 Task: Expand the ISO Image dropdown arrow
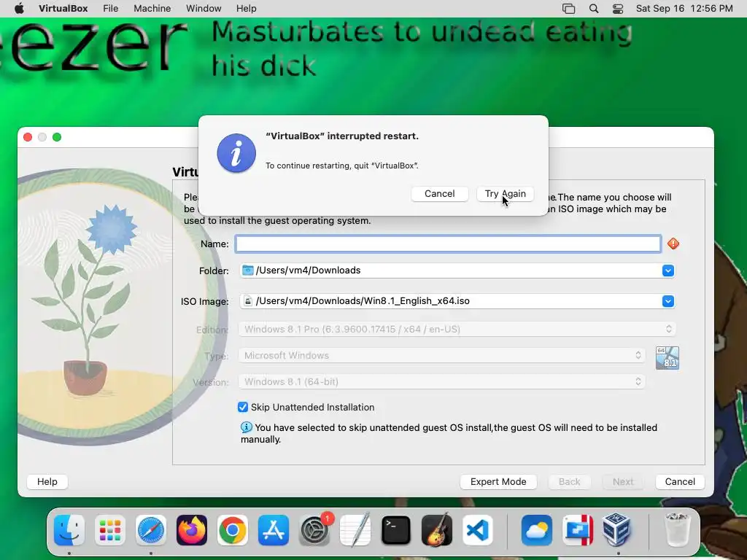point(668,301)
